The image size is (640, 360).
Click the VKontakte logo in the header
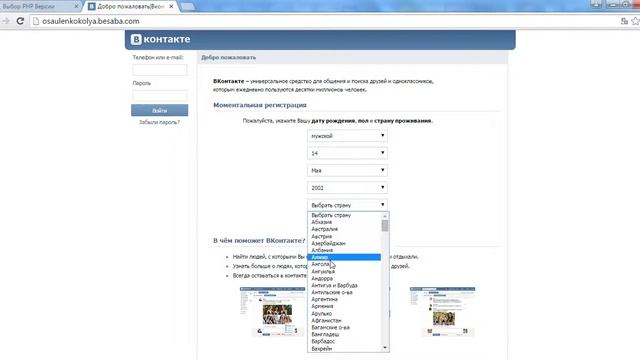coord(160,39)
